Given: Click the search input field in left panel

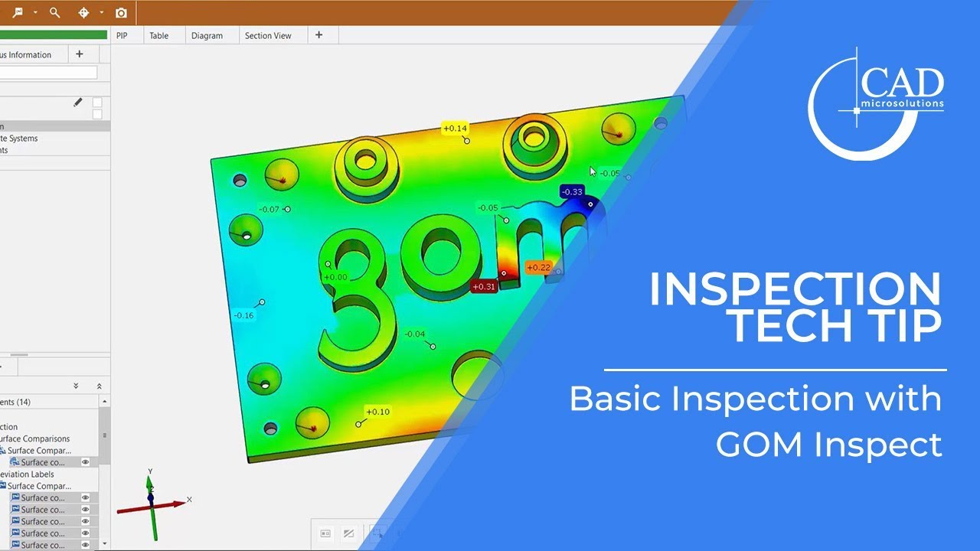Looking at the screenshot, I should coord(48,73).
